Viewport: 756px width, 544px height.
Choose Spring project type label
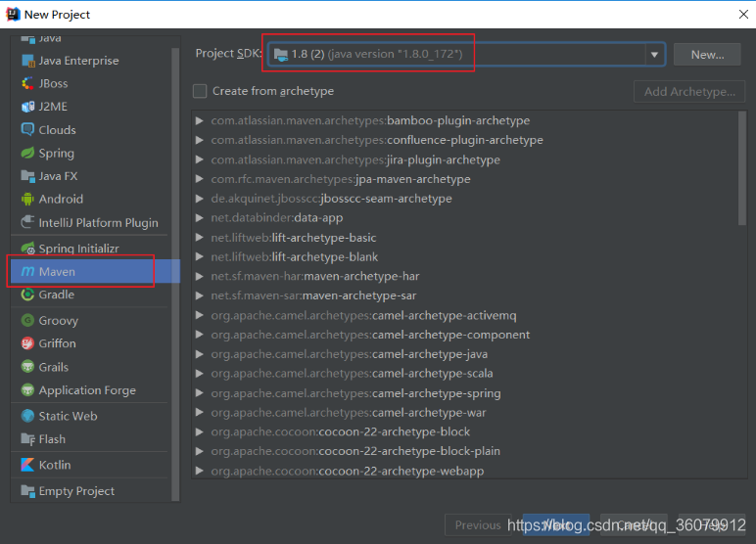point(57,154)
